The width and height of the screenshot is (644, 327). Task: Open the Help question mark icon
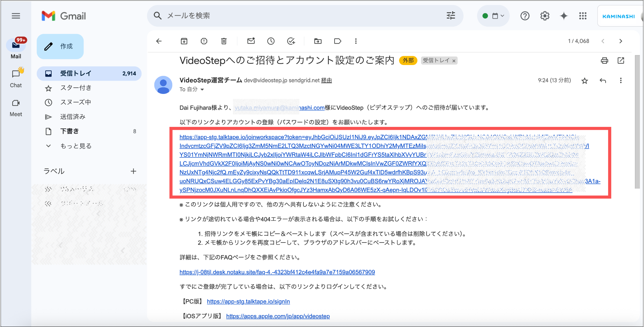(x=525, y=16)
